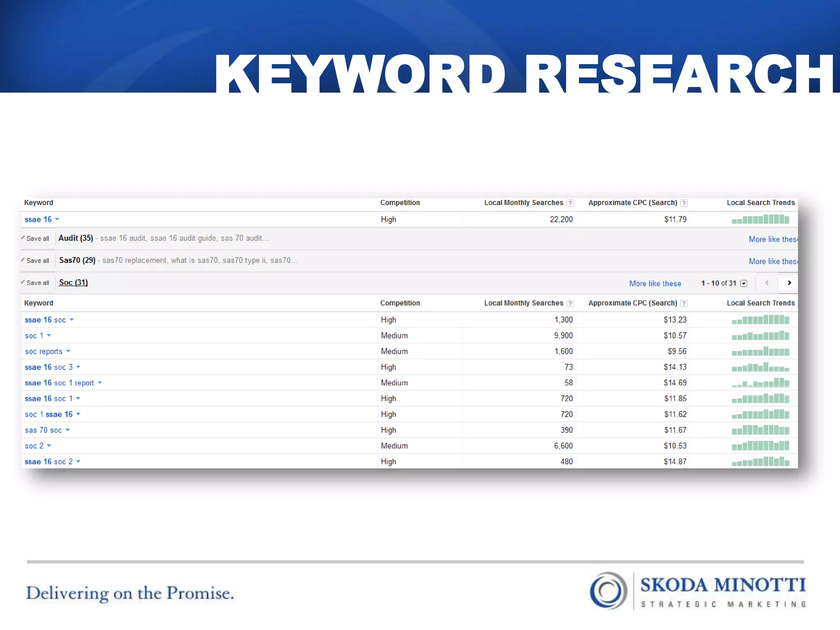
Task: Go to previous page of Soc keywords
Action: coord(767,283)
